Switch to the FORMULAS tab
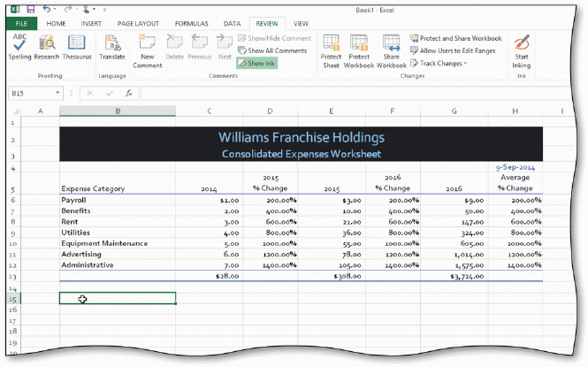 click(x=191, y=24)
